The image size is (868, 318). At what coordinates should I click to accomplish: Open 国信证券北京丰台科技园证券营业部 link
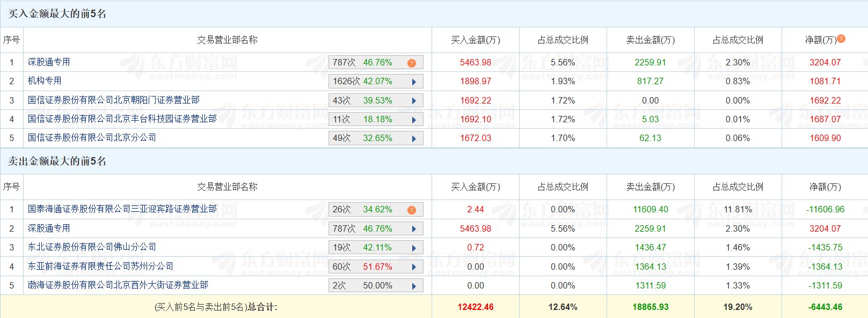(x=122, y=119)
